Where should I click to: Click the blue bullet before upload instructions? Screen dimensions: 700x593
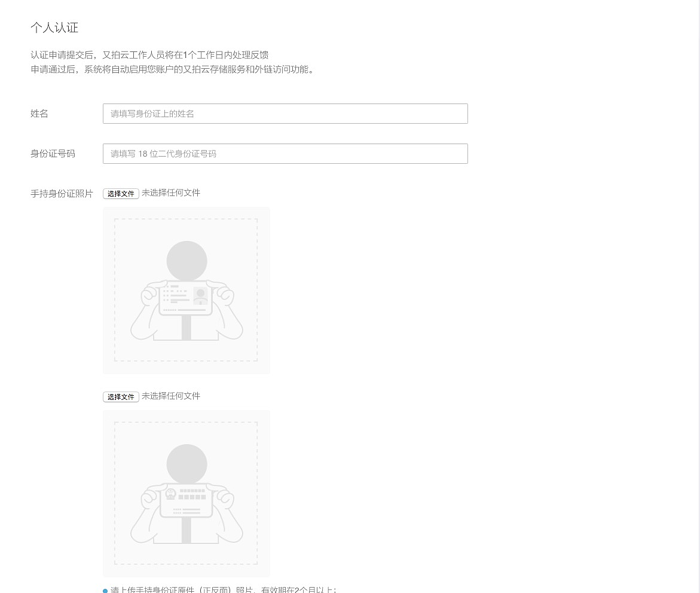click(105, 591)
